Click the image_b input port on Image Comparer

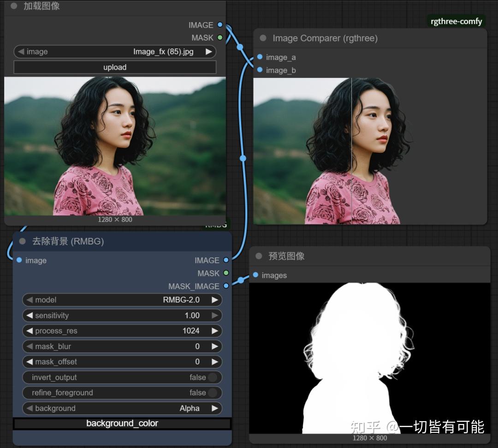click(x=259, y=70)
